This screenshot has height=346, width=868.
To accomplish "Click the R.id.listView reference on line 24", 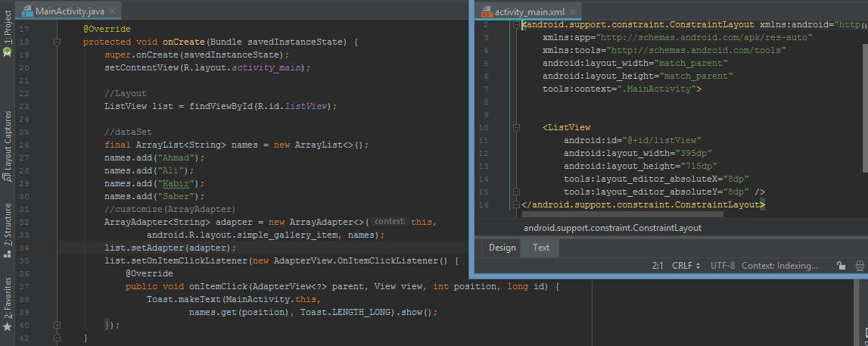I will [292, 106].
